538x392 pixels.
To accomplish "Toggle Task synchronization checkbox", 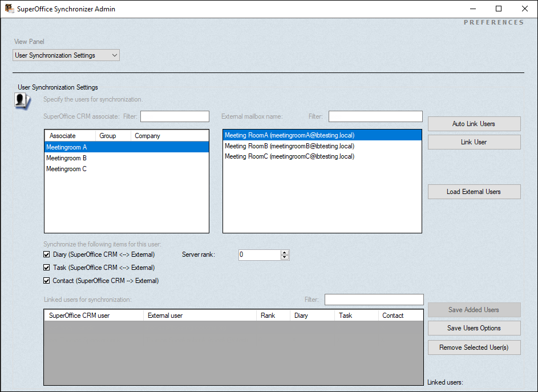I will [47, 268].
